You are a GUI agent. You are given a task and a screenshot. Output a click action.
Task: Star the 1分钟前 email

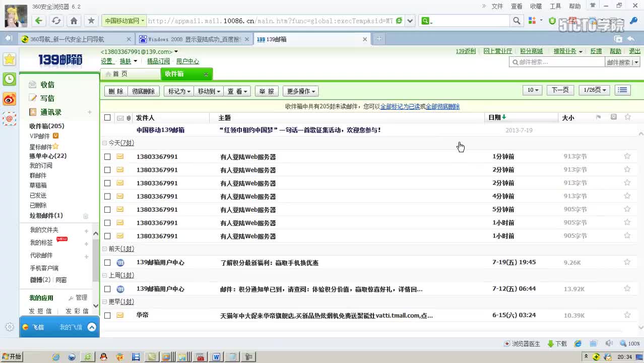pyautogui.click(x=627, y=156)
